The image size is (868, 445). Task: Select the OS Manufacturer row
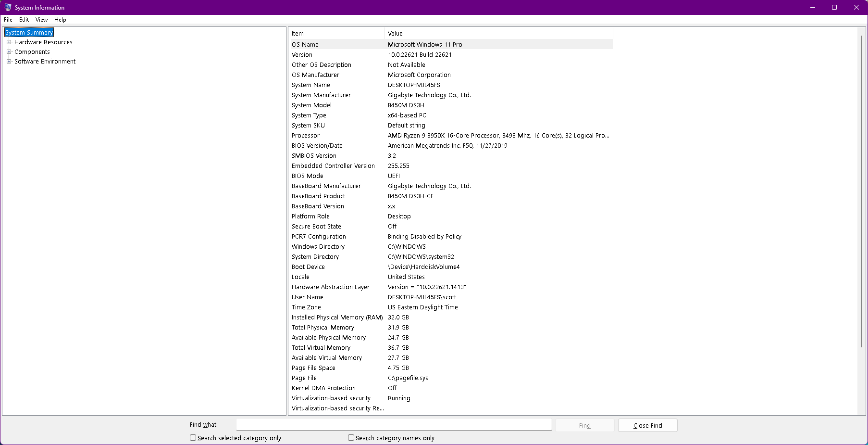(x=451, y=75)
